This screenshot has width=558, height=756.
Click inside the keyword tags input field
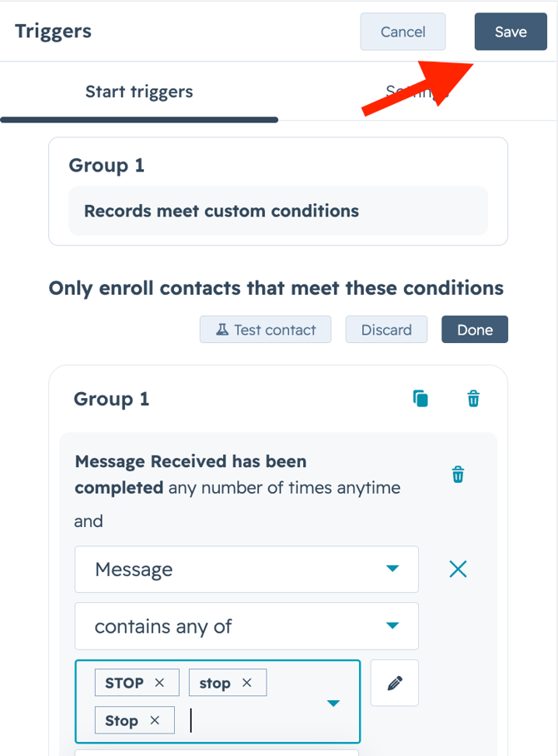(250, 721)
